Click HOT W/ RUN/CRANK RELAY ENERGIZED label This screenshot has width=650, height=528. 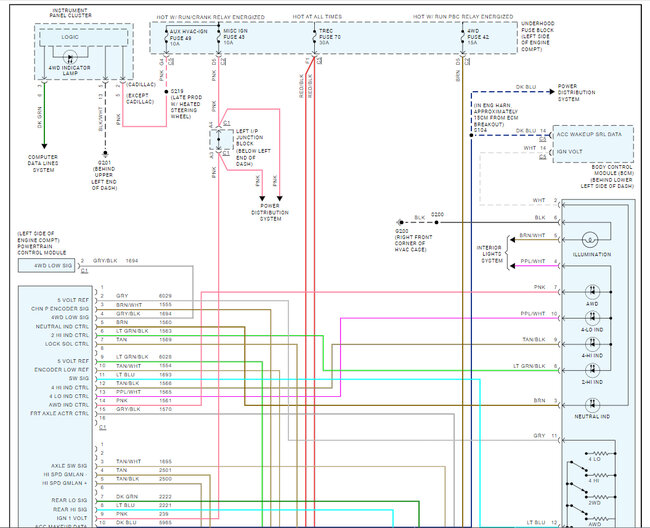coord(210,17)
